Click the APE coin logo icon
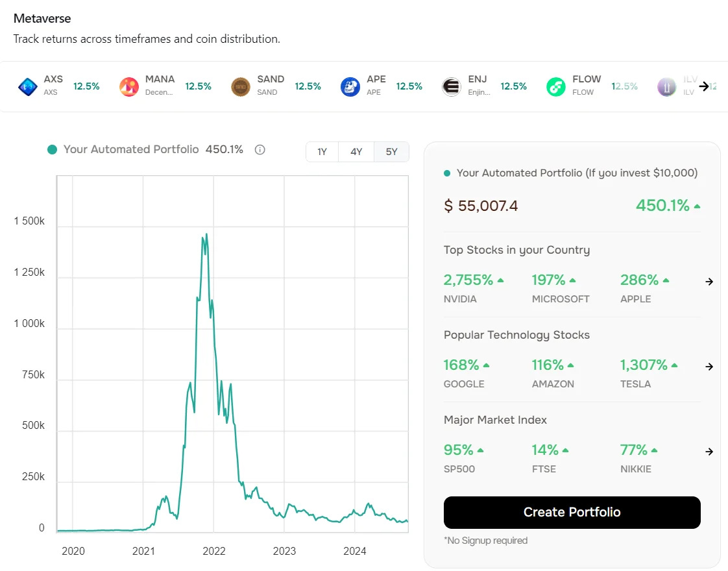The width and height of the screenshot is (728, 571). coord(350,87)
